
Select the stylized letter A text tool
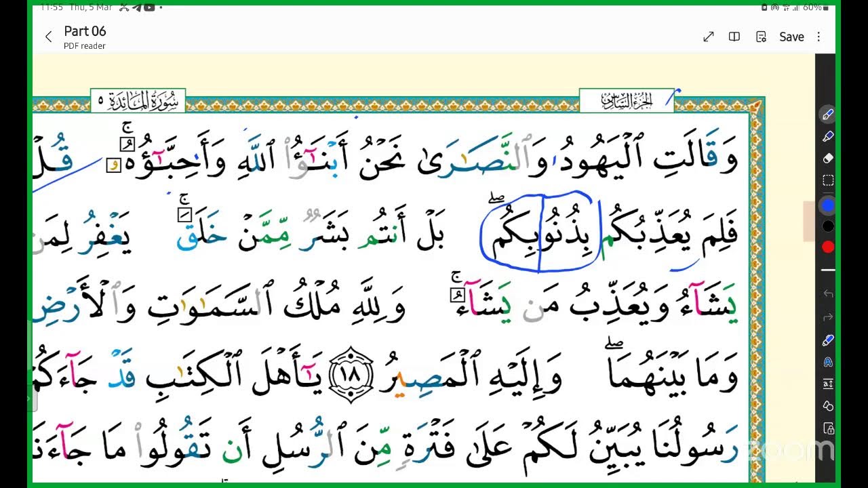pyautogui.click(x=828, y=362)
